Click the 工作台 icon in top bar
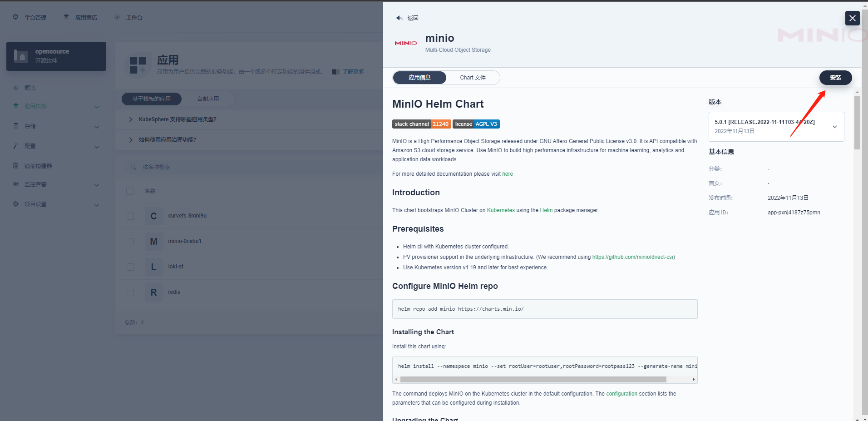The width and height of the screenshot is (868, 421). (x=117, y=17)
